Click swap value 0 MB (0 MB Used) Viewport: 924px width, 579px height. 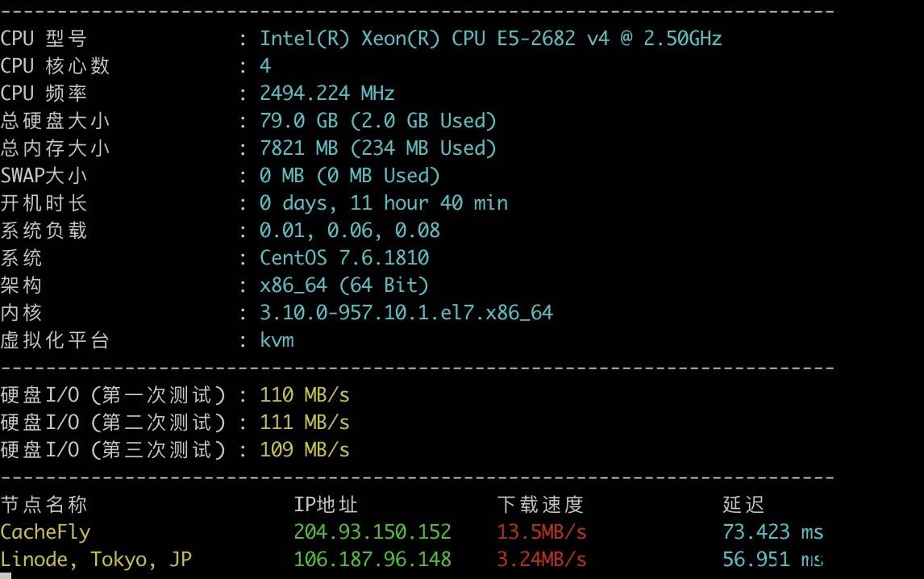pyautogui.click(x=350, y=176)
